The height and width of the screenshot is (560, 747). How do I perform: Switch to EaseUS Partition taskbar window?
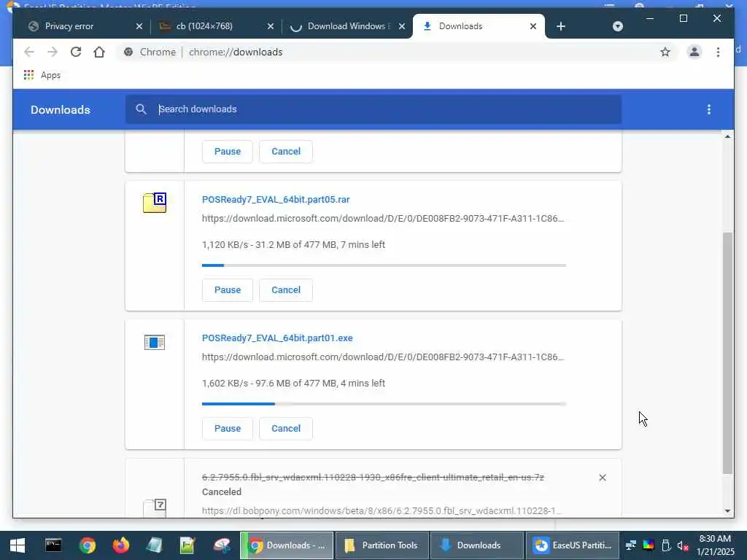pos(573,545)
